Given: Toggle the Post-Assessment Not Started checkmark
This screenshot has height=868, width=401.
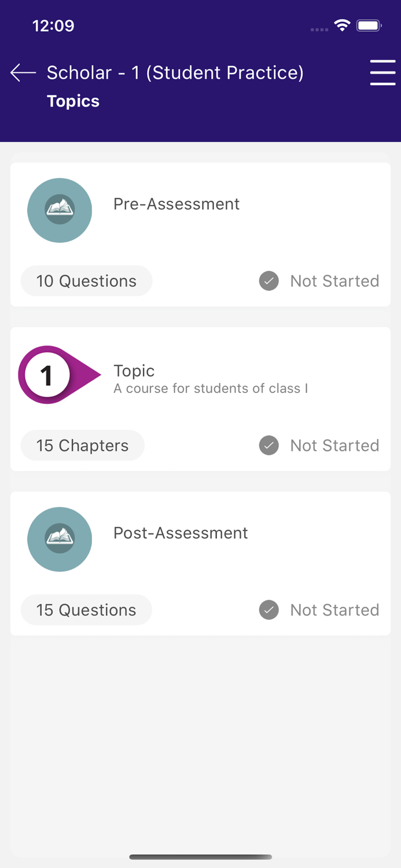Looking at the screenshot, I should click(268, 610).
